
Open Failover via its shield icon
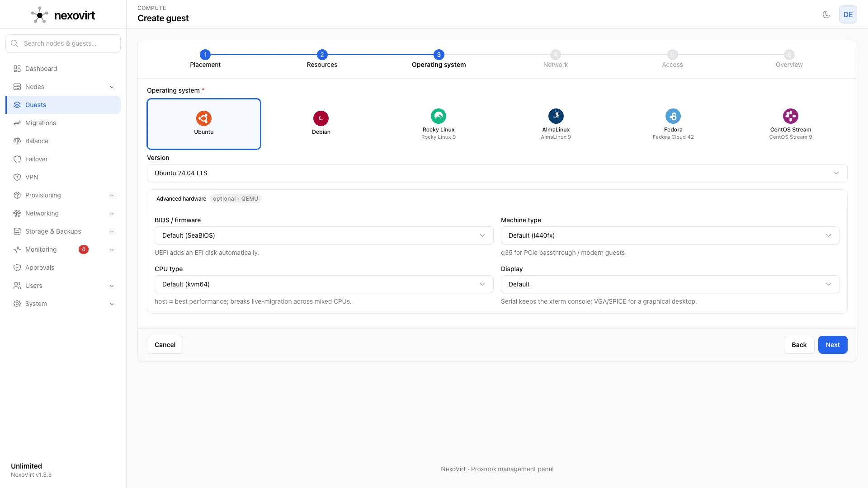pyautogui.click(x=17, y=159)
